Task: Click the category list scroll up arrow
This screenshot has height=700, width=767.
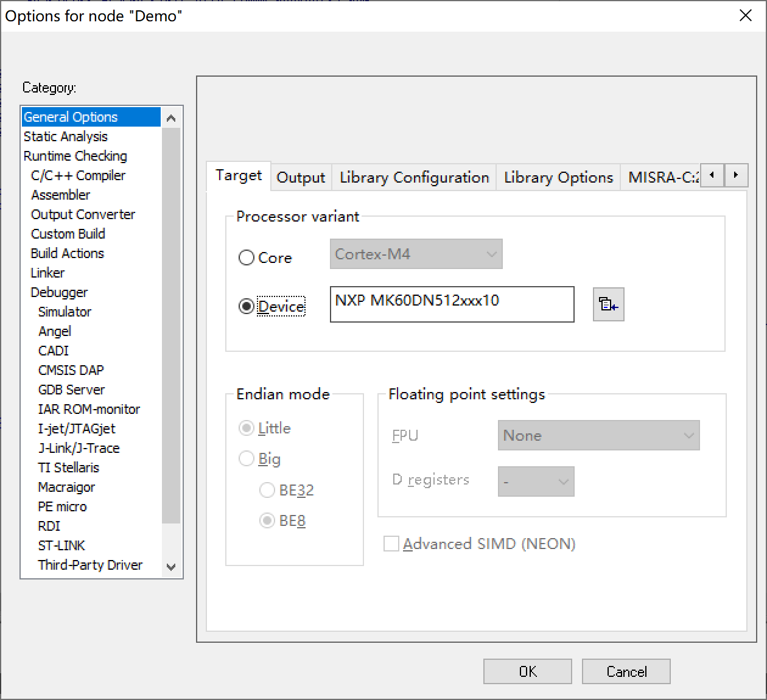Action: click(172, 116)
